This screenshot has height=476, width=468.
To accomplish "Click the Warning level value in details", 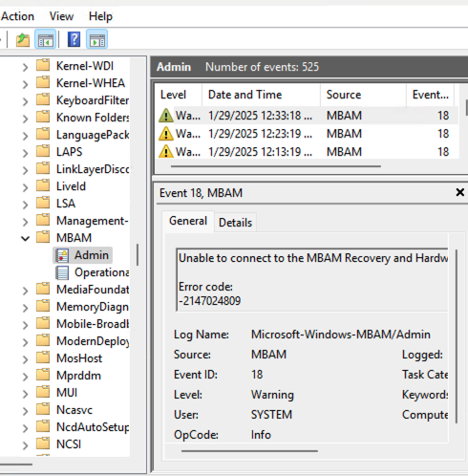I will point(272,395).
